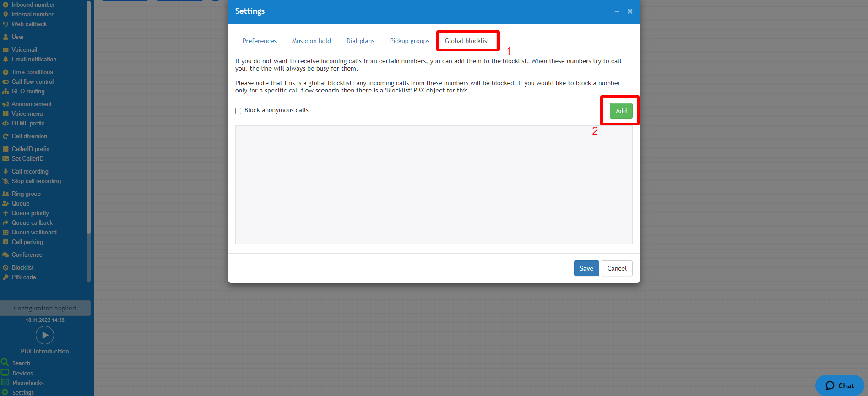The width and height of the screenshot is (868, 396).
Task: Minimize the Settings dialog
Action: (x=617, y=11)
